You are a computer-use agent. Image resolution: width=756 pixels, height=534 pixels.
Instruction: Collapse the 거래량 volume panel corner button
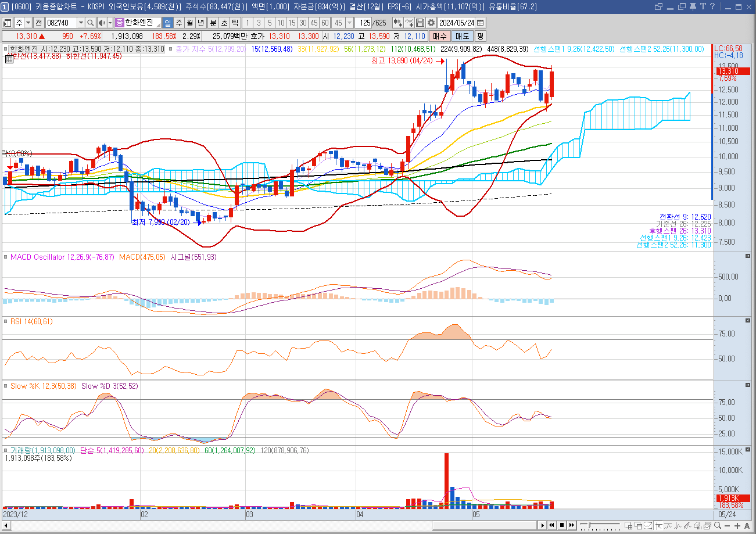point(748,450)
